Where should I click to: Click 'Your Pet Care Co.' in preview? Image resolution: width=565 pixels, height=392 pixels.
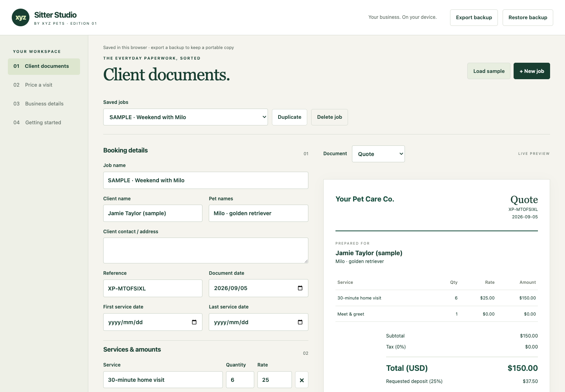coord(365,199)
